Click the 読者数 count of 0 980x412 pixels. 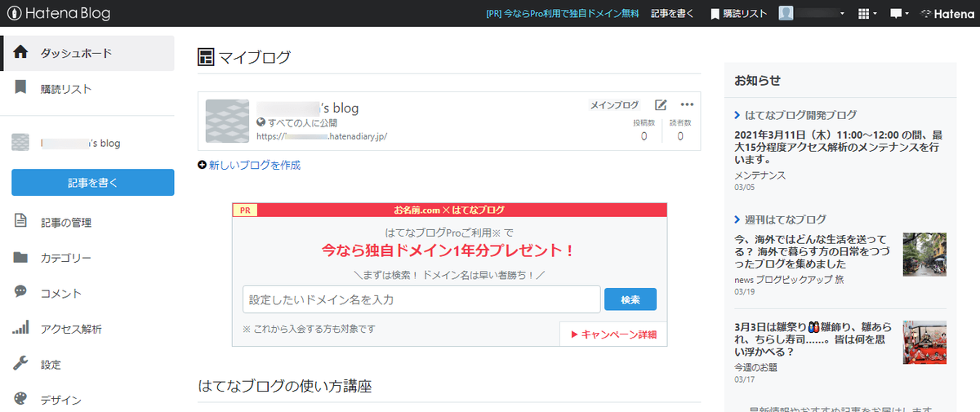pyautogui.click(x=680, y=136)
